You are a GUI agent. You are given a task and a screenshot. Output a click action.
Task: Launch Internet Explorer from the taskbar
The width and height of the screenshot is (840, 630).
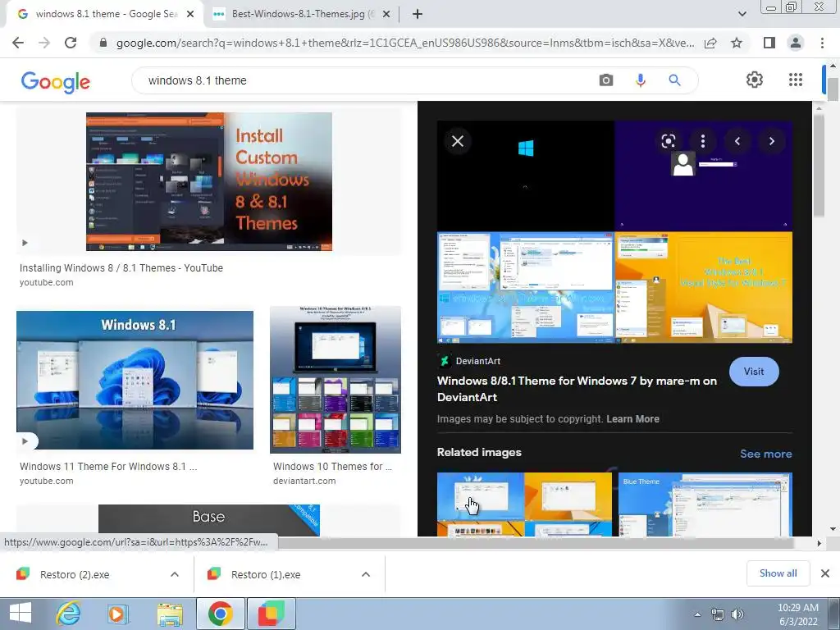click(x=69, y=614)
